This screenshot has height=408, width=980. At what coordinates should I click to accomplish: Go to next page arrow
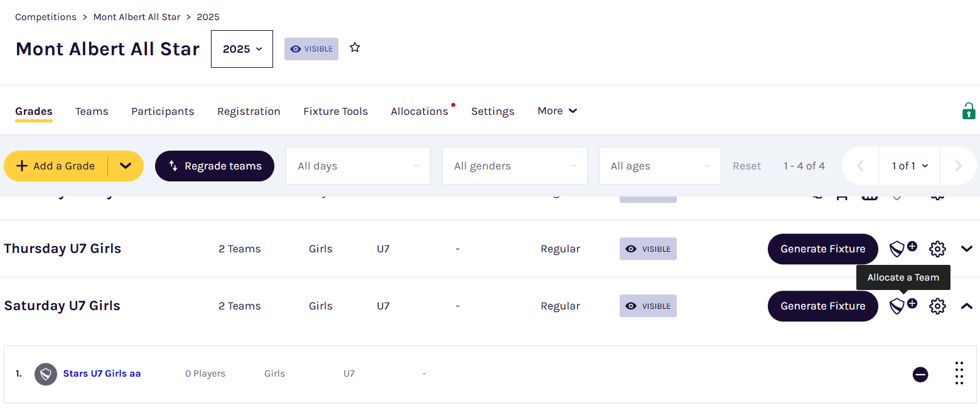(x=958, y=166)
